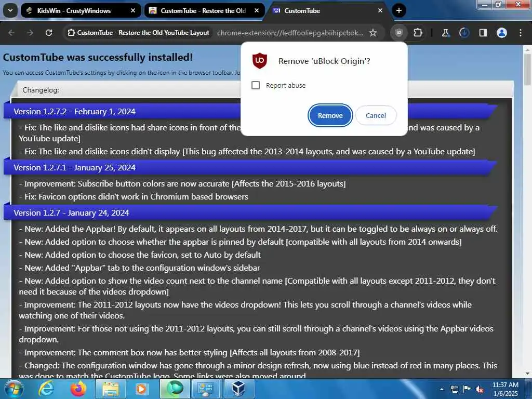This screenshot has width=532, height=399.
Task: Go back to the previous page
Action: (11, 33)
